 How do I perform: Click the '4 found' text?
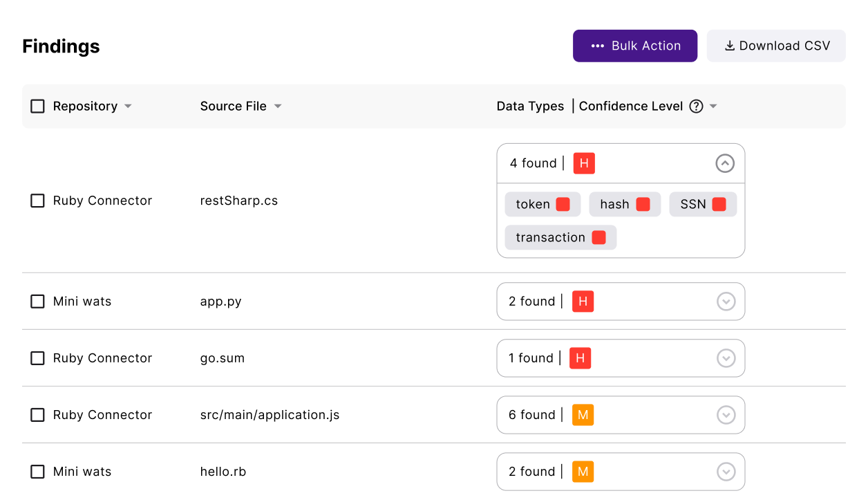533,163
